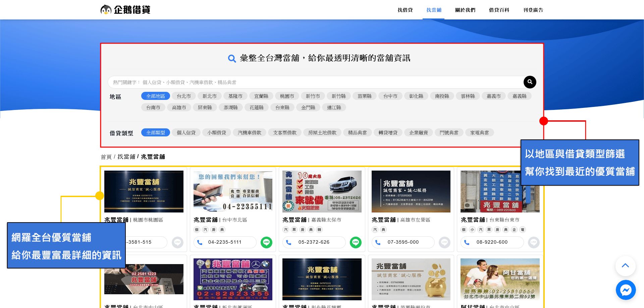The image size is (644, 308).
Task: Click 房 tag on 台中市北區 card
Action: coord(214,230)
